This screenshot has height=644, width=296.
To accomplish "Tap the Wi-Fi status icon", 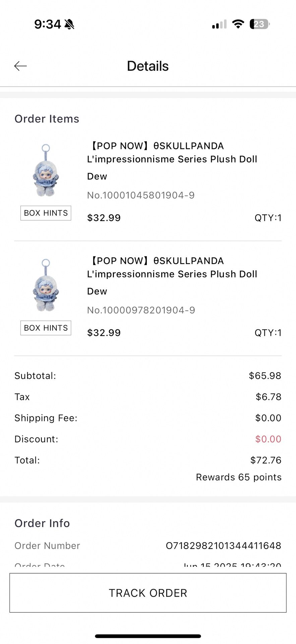I will [x=238, y=24].
